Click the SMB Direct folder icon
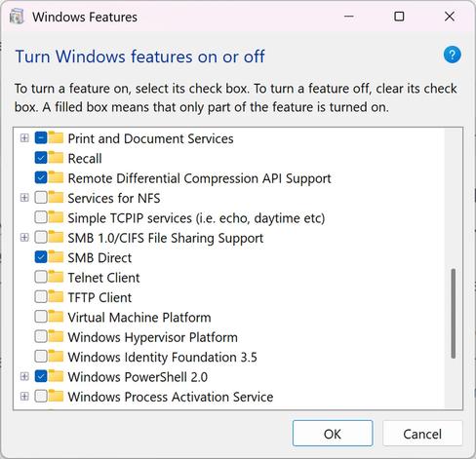This screenshot has width=476, height=459. (56, 257)
